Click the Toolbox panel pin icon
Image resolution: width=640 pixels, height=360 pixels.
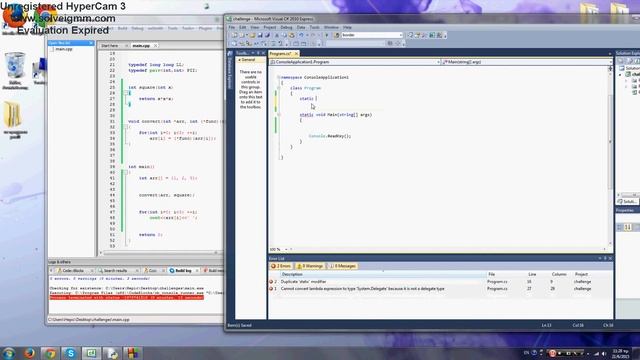[258, 53]
